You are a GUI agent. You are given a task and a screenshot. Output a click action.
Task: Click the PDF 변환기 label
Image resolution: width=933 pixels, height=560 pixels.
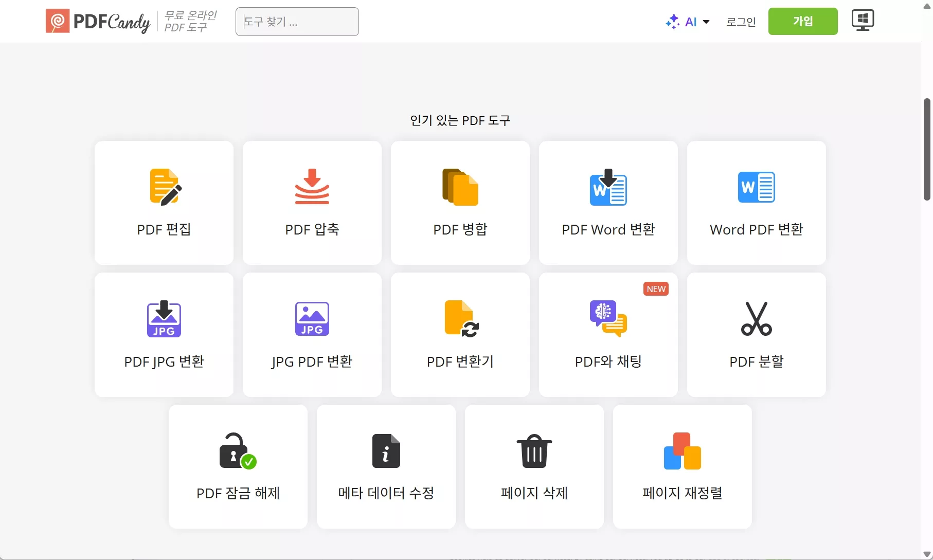pyautogui.click(x=460, y=362)
